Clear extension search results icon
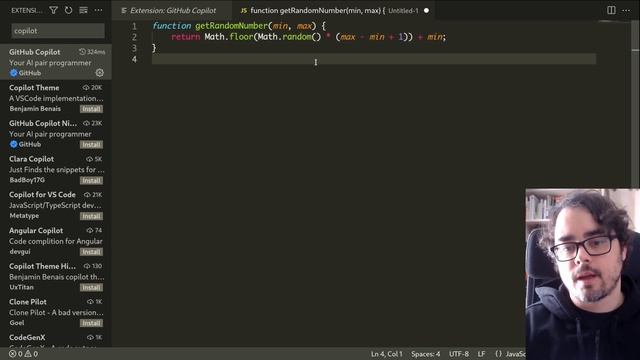Image resolution: width=640 pixels, height=360 pixels. (83, 10)
